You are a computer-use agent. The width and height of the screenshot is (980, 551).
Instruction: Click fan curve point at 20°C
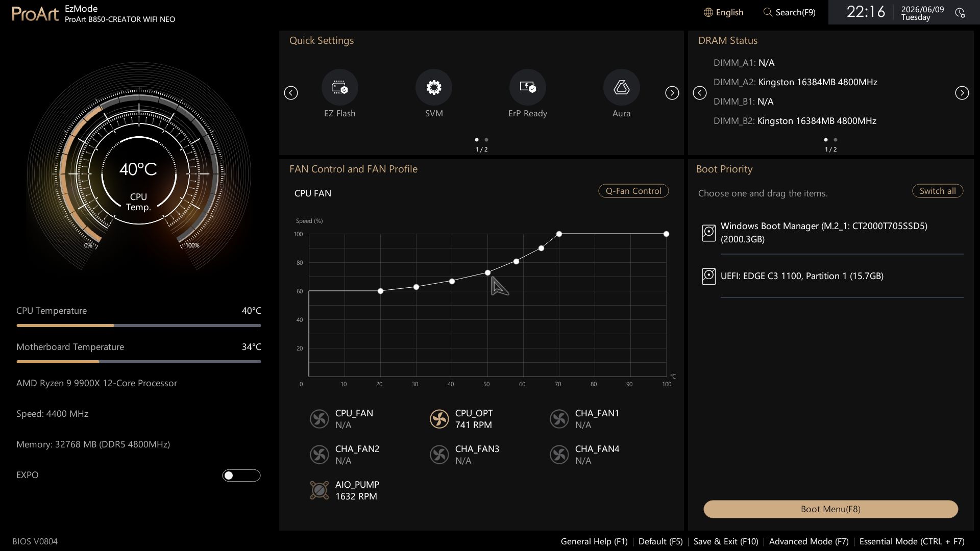(x=380, y=291)
